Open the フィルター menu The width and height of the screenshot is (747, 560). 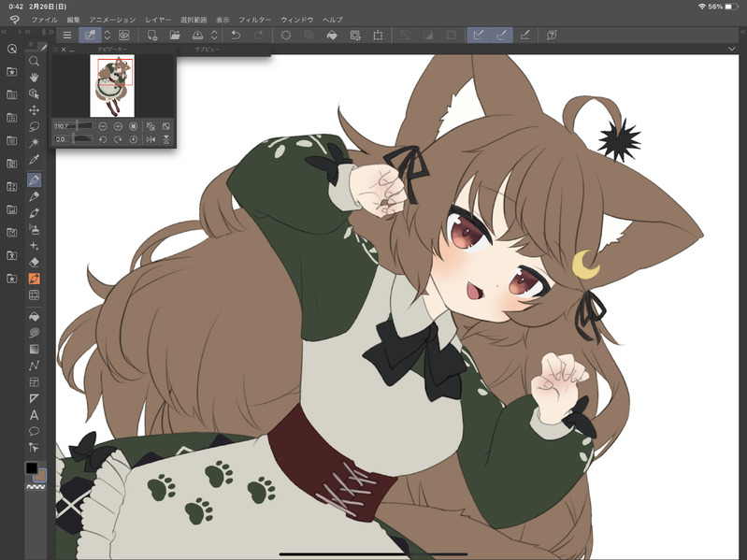click(255, 20)
